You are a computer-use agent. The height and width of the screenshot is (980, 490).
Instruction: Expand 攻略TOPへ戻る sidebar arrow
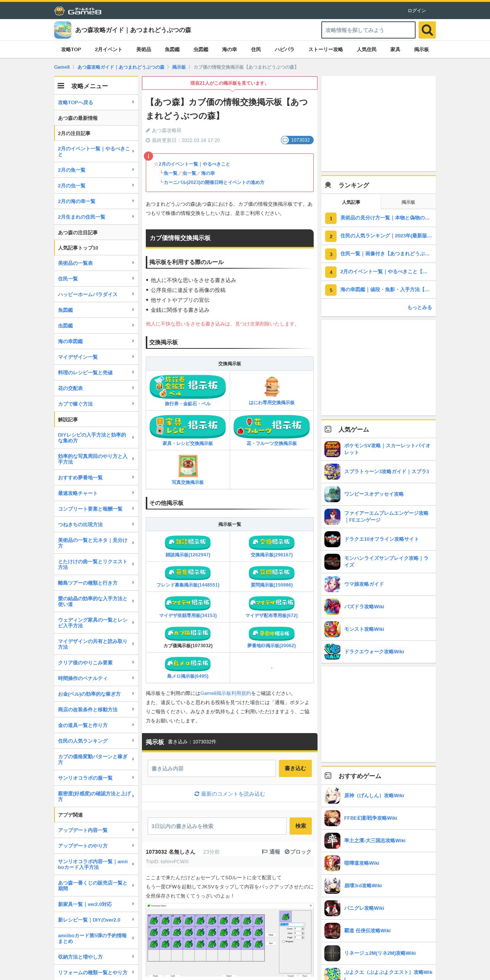tap(133, 102)
